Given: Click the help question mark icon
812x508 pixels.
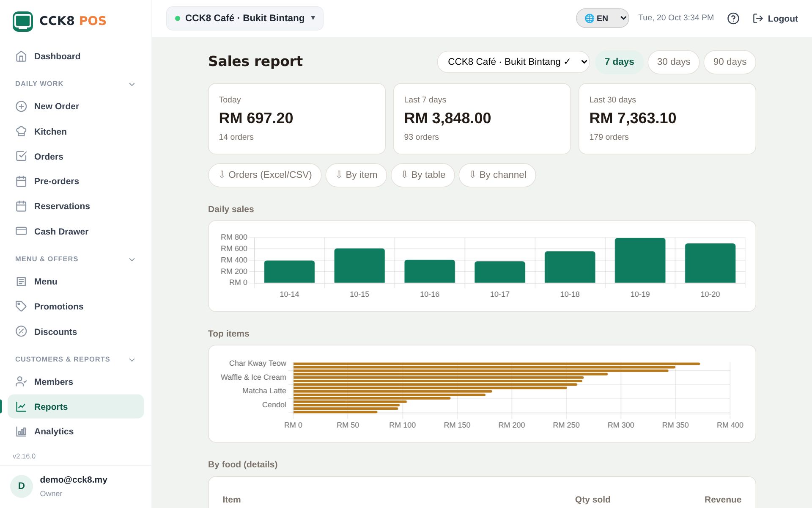Looking at the screenshot, I should tap(733, 19).
